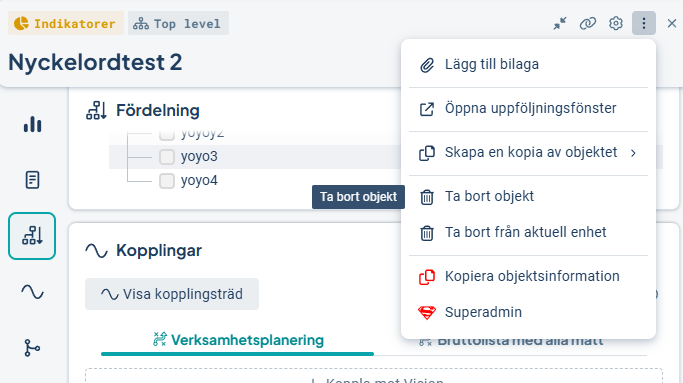Image resolution: width=683 pixels, height=383 pixels.
Task: Copy link with the chain icon
Action: click(x=588, y=23)
